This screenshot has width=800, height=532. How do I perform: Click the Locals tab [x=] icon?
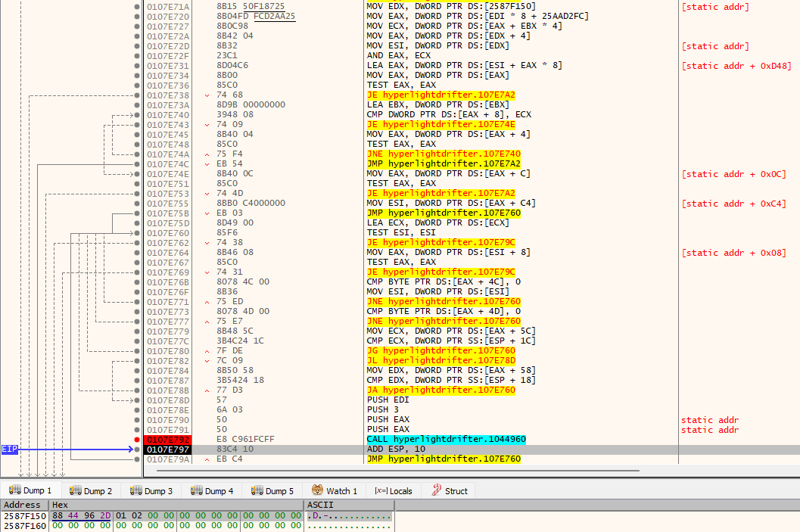click(x=380, y=490)
